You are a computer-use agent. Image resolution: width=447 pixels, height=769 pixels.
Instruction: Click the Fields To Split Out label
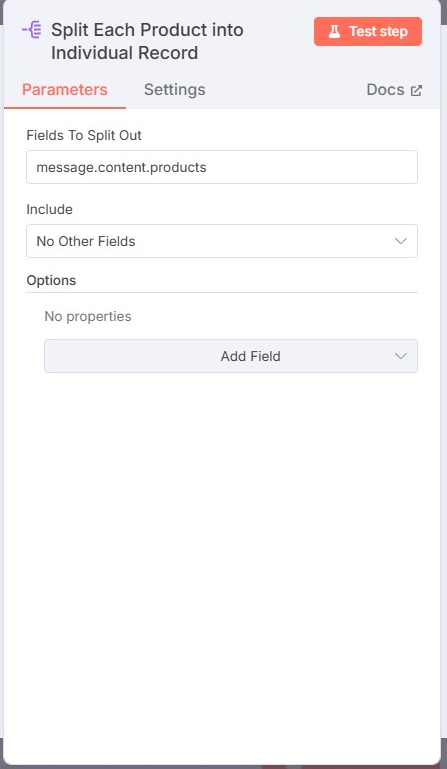coord(84,135)
